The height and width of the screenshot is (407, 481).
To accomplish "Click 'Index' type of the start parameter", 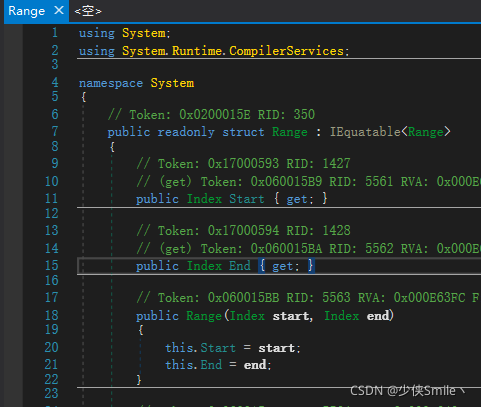I will 247,316.
